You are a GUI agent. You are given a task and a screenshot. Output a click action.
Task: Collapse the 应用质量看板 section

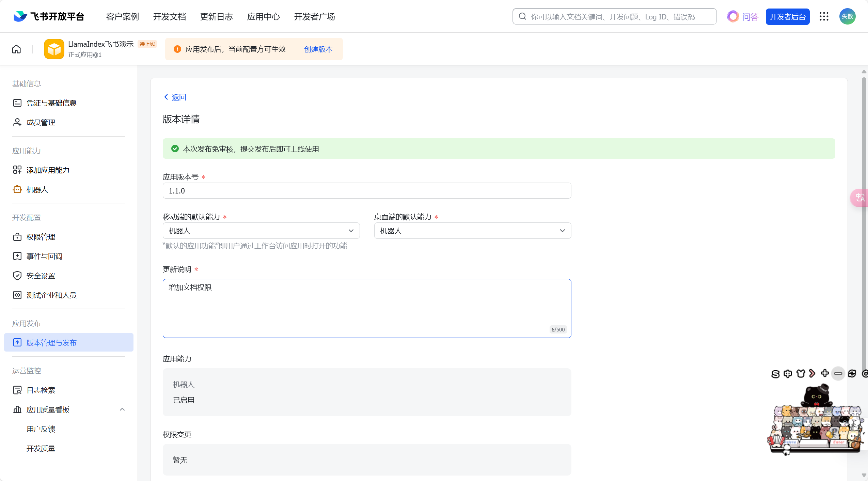click(x=122, y=409)
